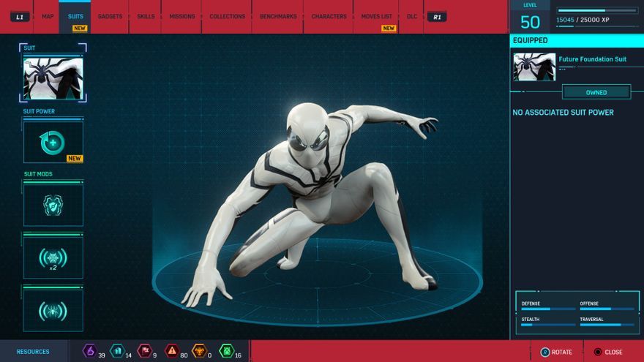Switch to the Gadgets tab
Viewport: 644px width, 362px height.
point(110,16)
